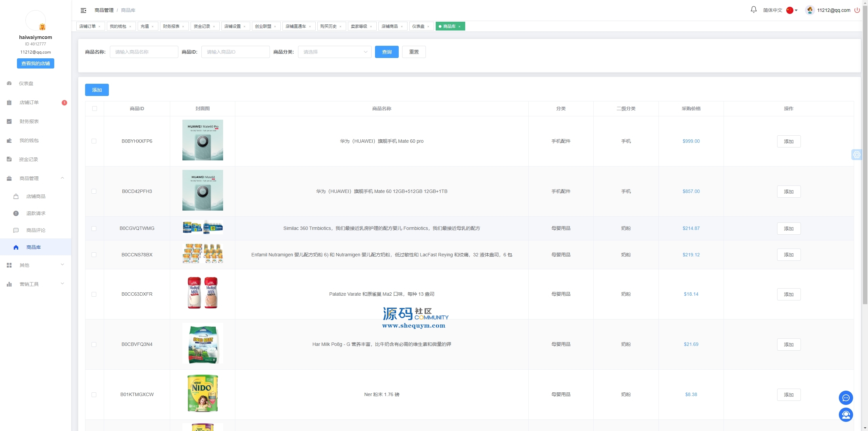Open the chat bubble floating icon
The image size is (868, 431).
[846, 398]
